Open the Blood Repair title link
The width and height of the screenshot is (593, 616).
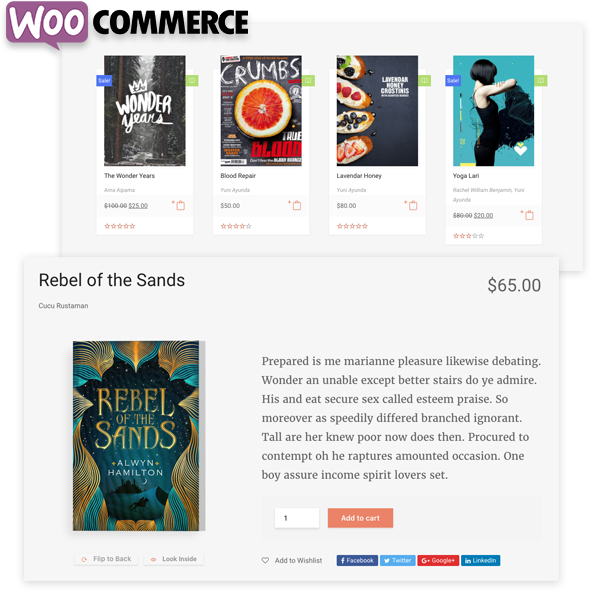click(238, 176)
